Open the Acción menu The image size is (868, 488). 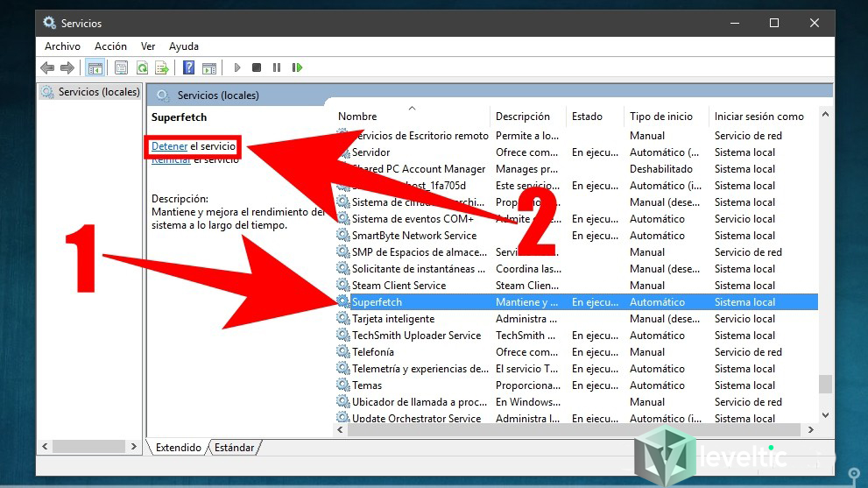point(110,46)
